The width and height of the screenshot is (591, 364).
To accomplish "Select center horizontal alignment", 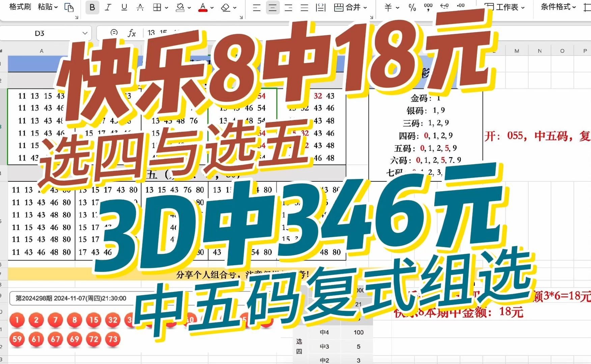I will pyautogui.click(x=273, y=7).
